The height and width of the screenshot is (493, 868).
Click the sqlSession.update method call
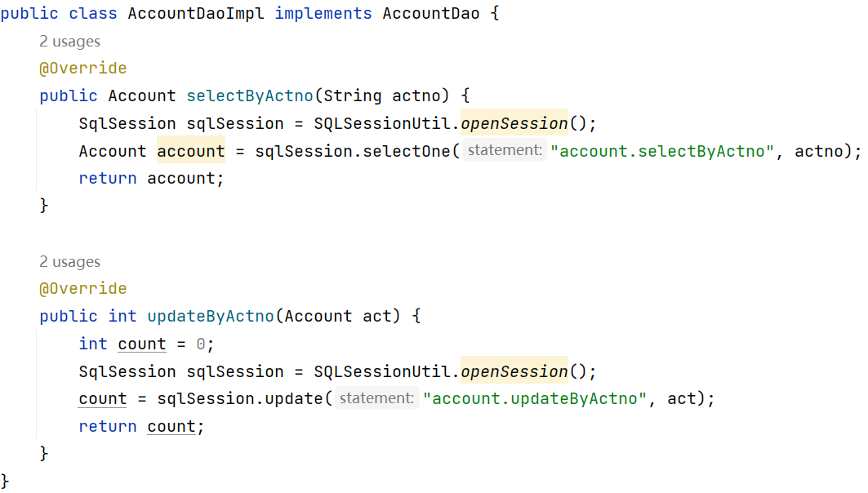click(x=240, y=398)
